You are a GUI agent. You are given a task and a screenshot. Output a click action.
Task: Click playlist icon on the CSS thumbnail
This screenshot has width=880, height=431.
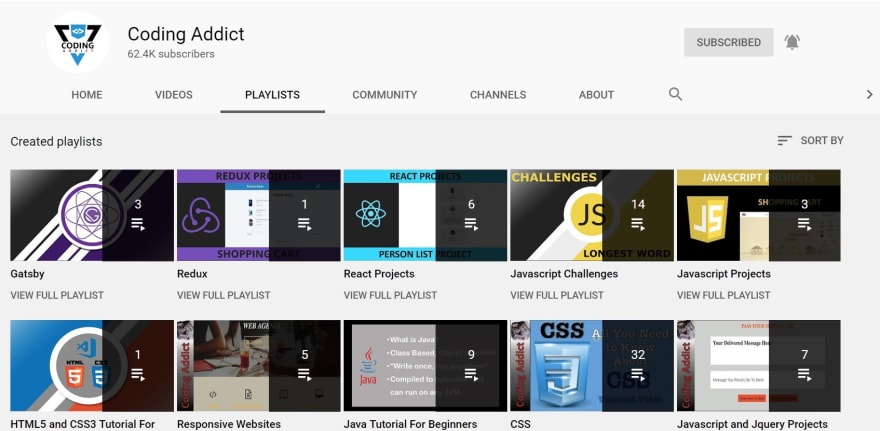point(638,375)
